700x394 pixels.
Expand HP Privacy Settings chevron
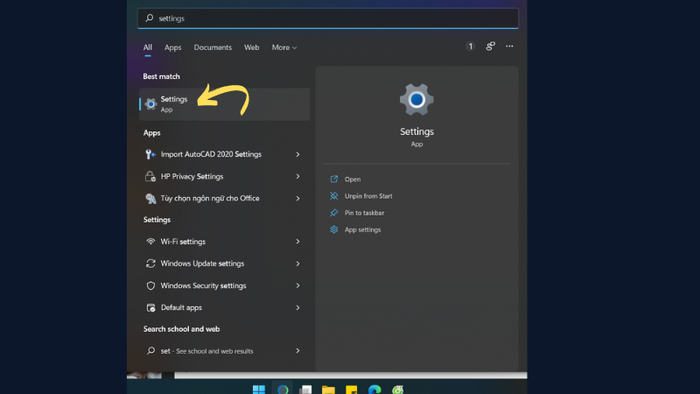[298, 176]
